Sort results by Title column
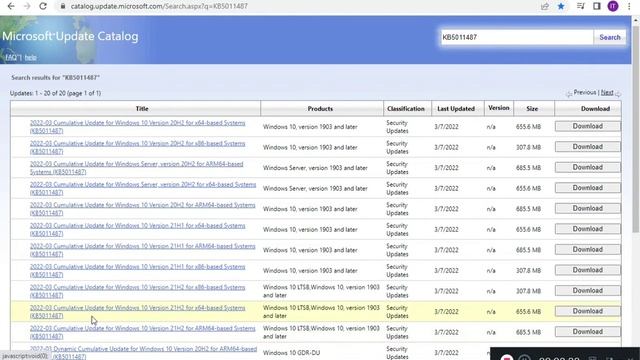 pyautogui.click(x=142, y=109)
